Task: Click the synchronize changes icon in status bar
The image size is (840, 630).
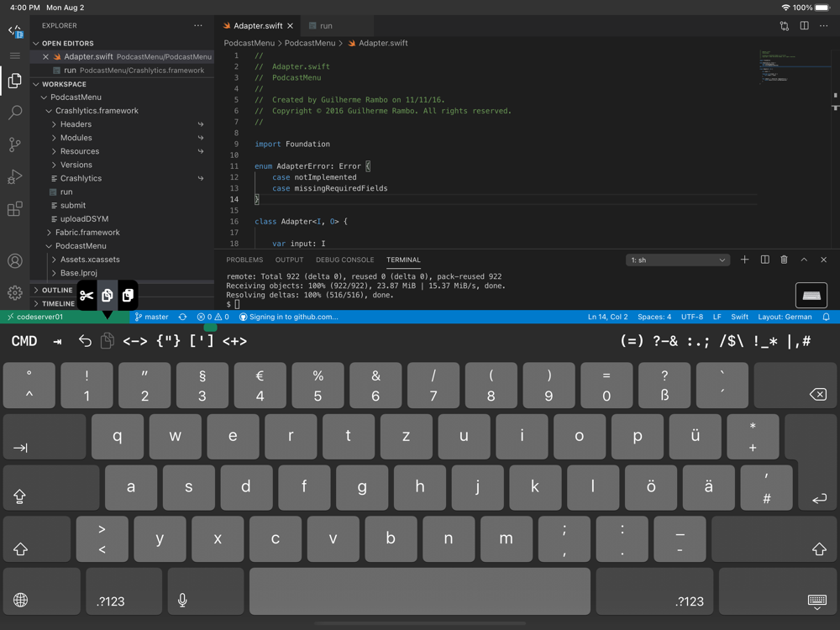Action: (x=182, y=318)
